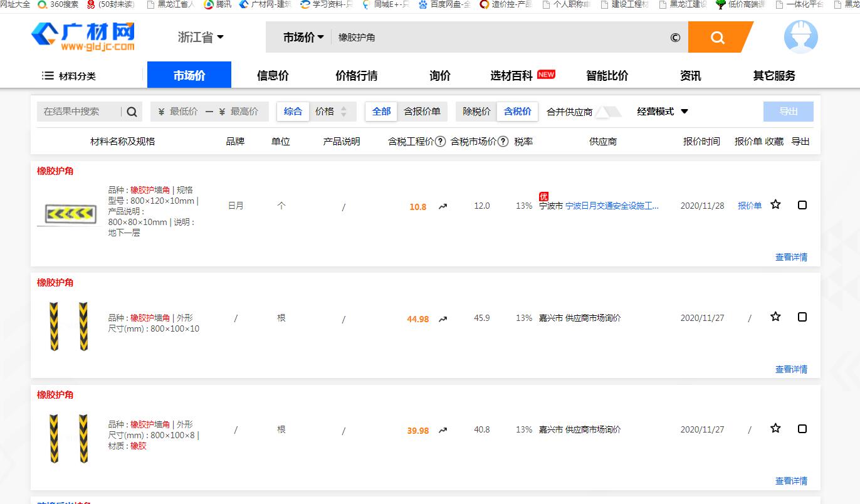
Task: Expand the 经营模式 dropdown
Action: click(x=663, y=112)
